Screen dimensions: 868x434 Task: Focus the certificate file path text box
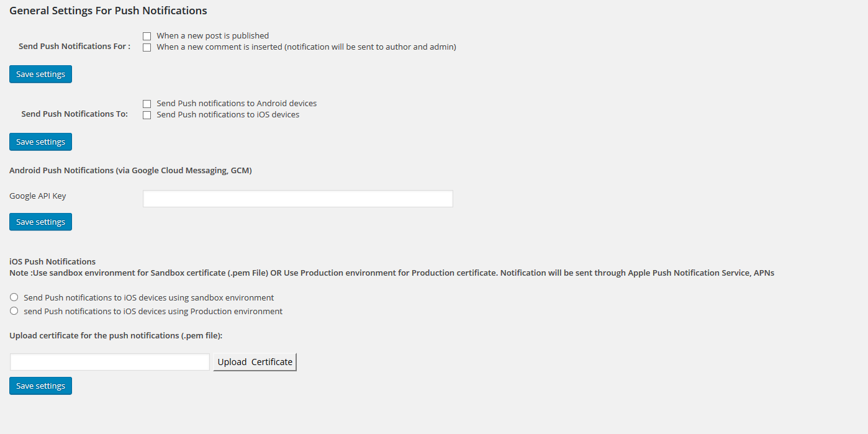[110, 362]
